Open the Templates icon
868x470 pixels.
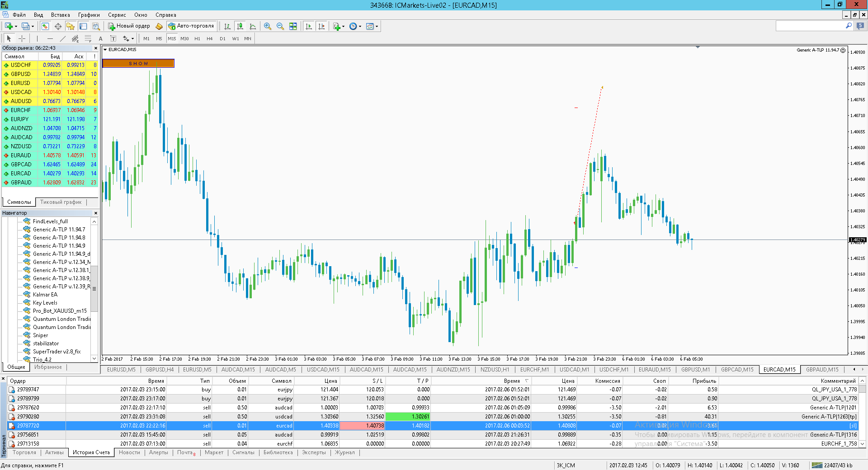click(370, 26)
